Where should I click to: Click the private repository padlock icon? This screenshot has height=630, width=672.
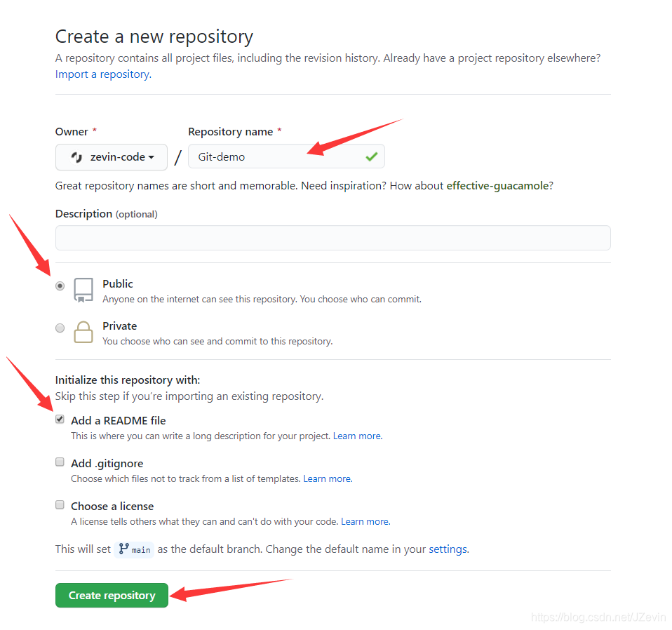(x=83, y=332)
